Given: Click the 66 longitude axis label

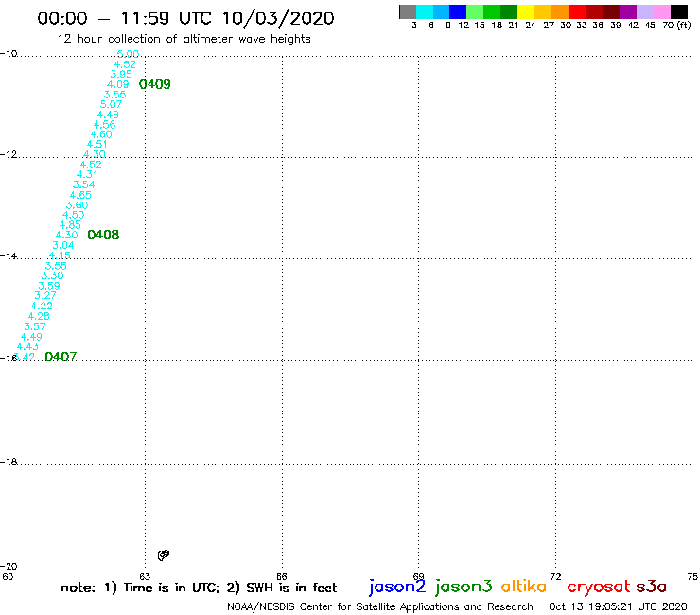Looking at the screenshot, I should pos(282,576).
